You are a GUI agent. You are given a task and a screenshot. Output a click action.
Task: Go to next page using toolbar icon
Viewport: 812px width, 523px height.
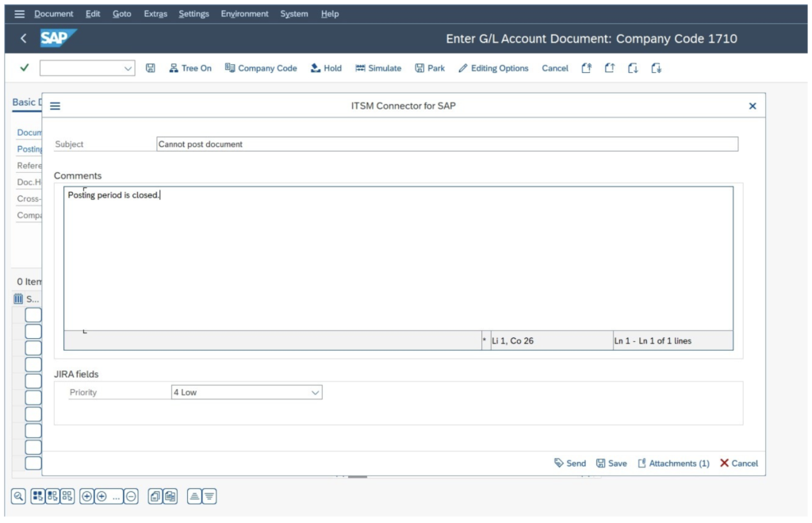[x=633, y=68]
